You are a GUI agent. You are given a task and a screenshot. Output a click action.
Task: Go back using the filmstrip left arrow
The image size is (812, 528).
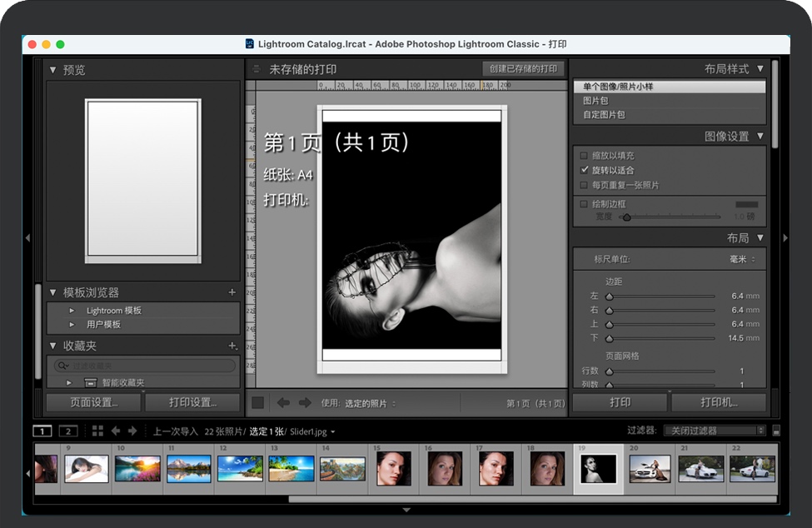(116, 431)
